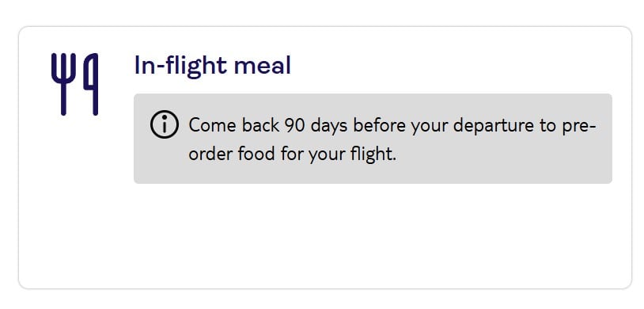This screenshot has width=644, height=309.
Task: Click the fork's handle in the cutlery icon
Action: click(63, 99)
